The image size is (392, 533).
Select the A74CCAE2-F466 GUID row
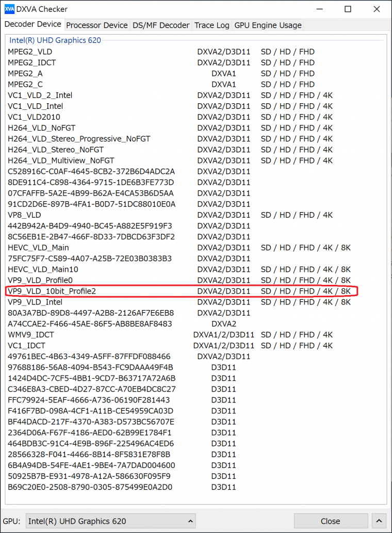pyautogui.click(x=195, y=324)
